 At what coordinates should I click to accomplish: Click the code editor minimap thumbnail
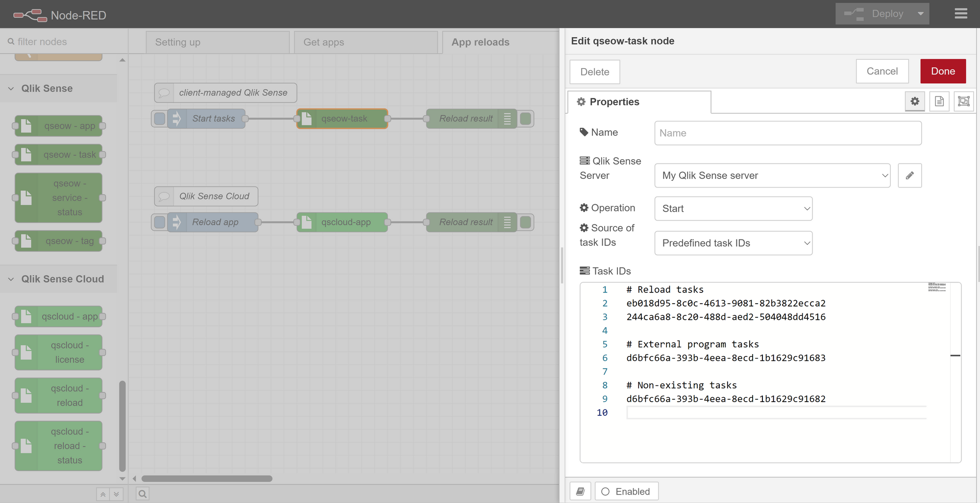pyautogui.click(x=937, y=287)
